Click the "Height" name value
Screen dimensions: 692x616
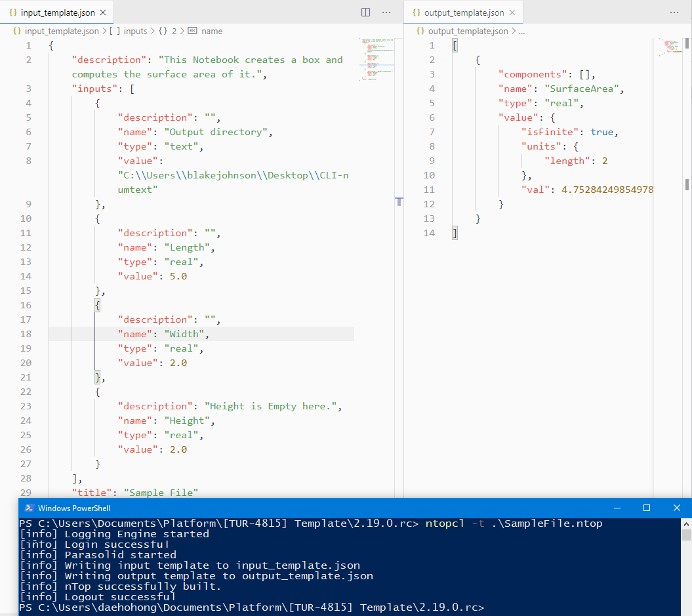pyautogui.click(x=187, y=421)
